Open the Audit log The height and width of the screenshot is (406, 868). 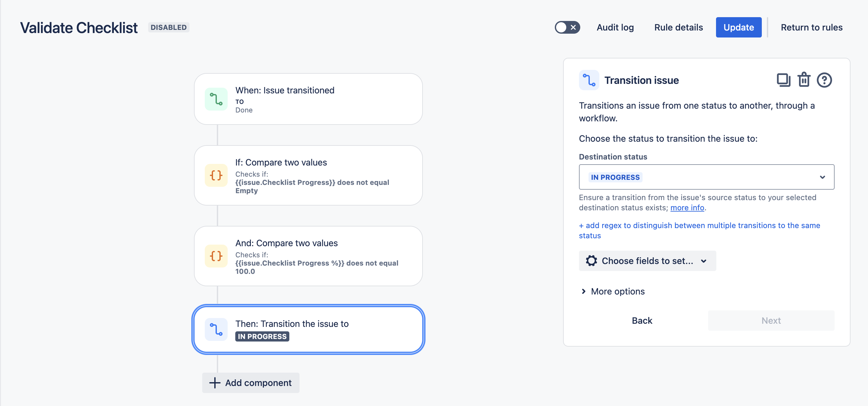[x=615, y=27]
